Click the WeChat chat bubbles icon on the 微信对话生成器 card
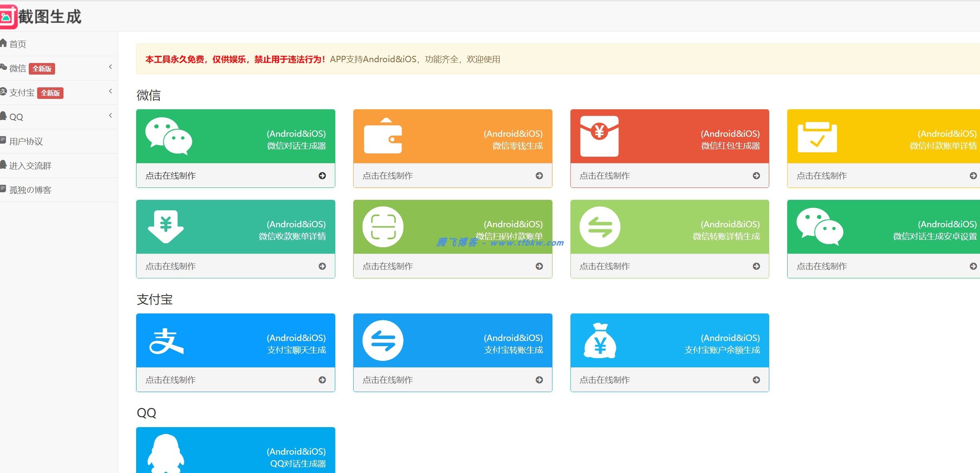This screenshot has height=473, width=980. [x=168, y=136]
